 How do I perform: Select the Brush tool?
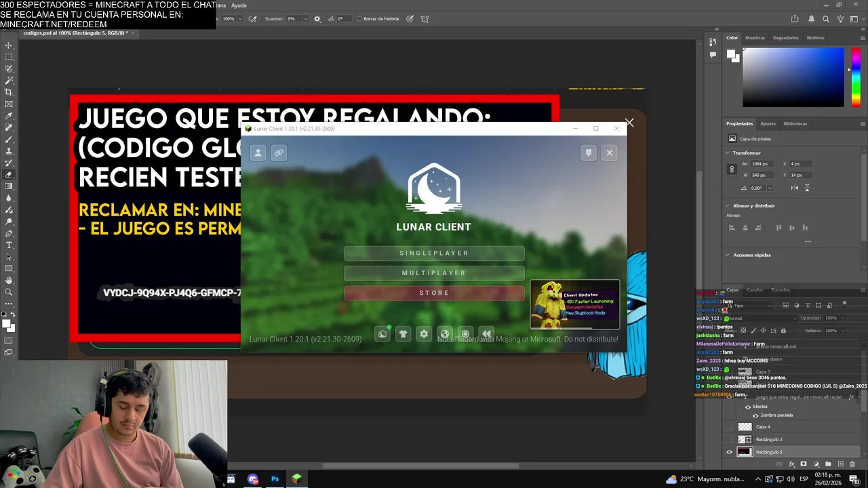tap(9, 139)
